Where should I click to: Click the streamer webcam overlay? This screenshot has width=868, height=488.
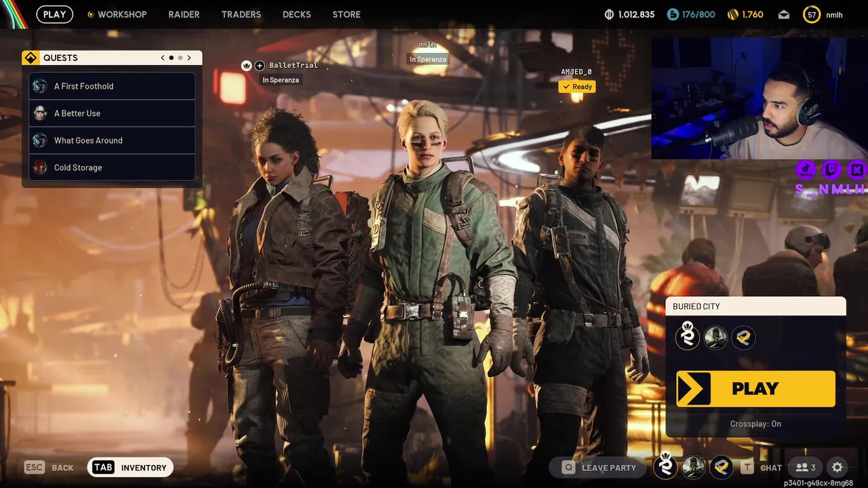click(759, 98)
